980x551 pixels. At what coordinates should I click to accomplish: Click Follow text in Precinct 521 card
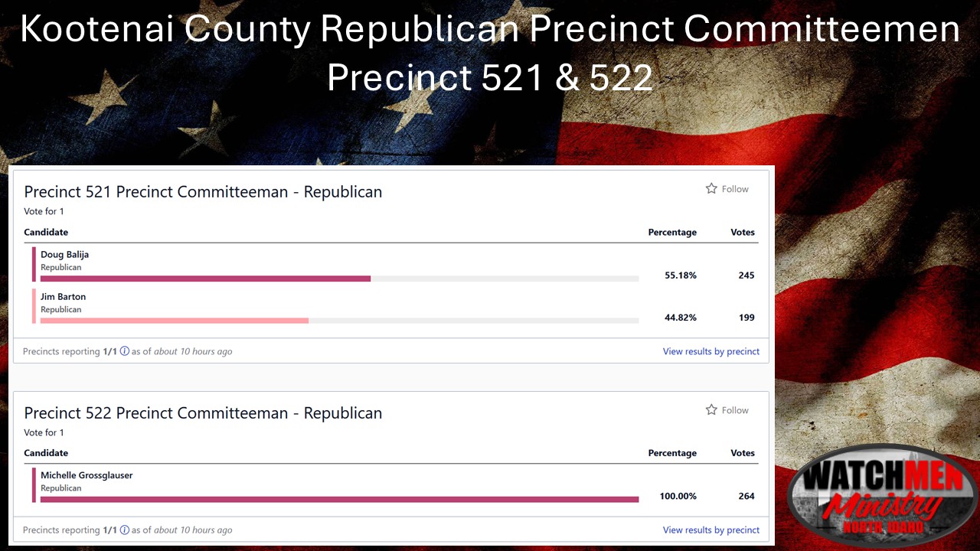(735, 189)
